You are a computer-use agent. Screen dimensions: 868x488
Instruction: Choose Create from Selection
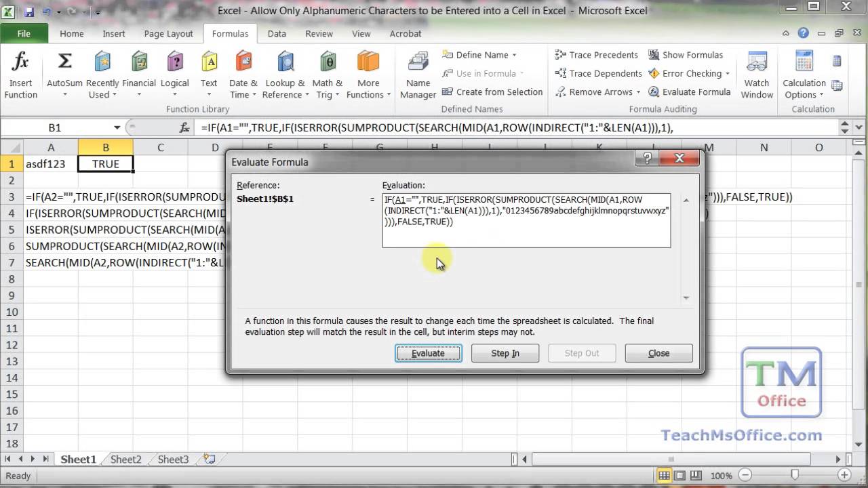(x=492, y=91)
